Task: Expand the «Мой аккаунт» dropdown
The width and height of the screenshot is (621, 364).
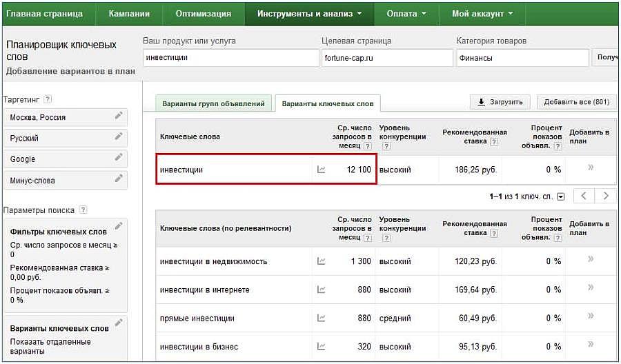Action: (x=482, y=14)
